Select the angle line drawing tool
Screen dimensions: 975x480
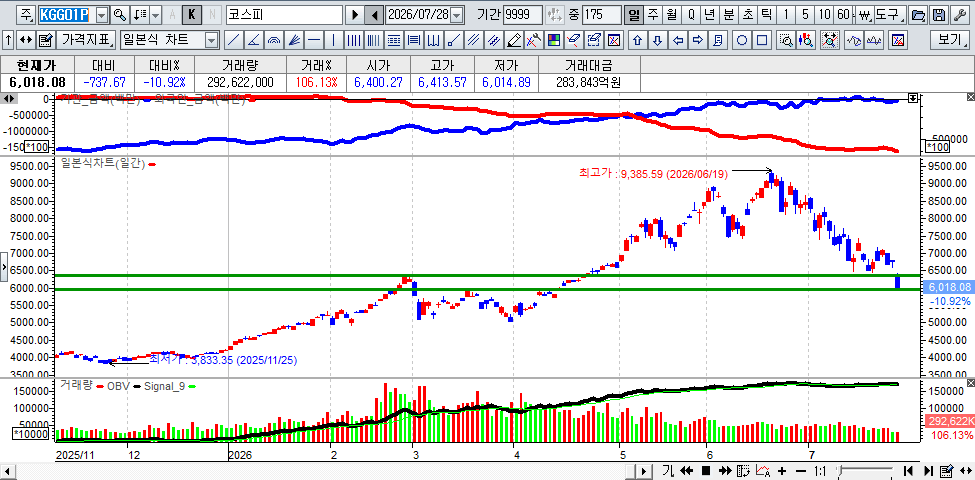pyautogui.click(x=253, y=41)
